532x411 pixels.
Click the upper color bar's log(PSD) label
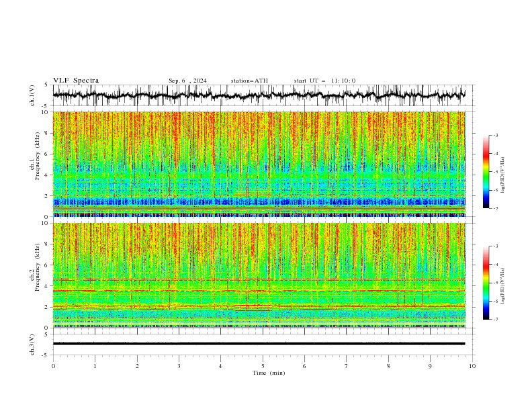[502, 175]
